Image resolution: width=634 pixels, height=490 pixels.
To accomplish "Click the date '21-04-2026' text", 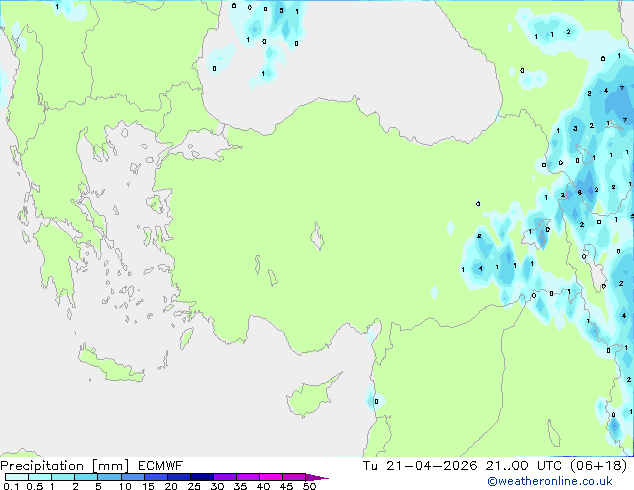I will [431, 466].
